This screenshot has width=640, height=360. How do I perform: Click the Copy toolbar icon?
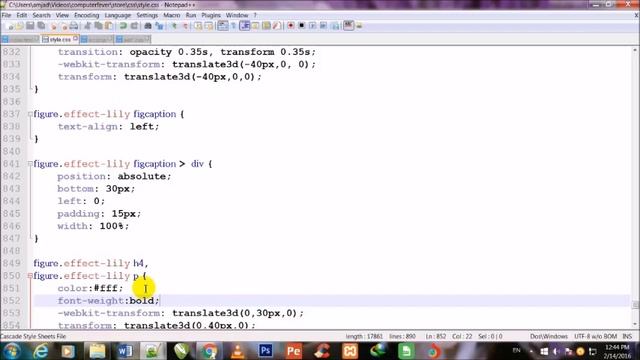pyautogui.click(x=98, y=26)
